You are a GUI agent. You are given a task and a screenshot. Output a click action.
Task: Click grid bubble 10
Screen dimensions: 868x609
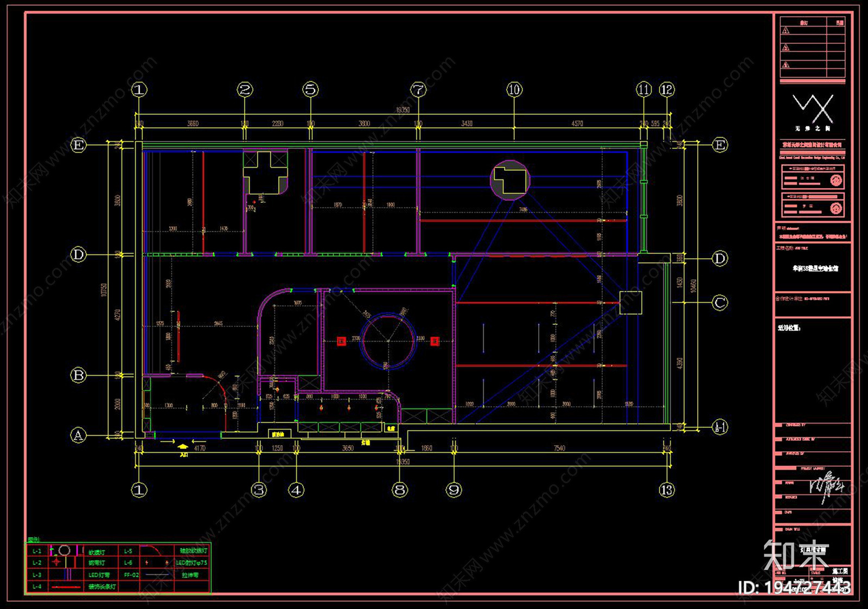pos(514,89)
